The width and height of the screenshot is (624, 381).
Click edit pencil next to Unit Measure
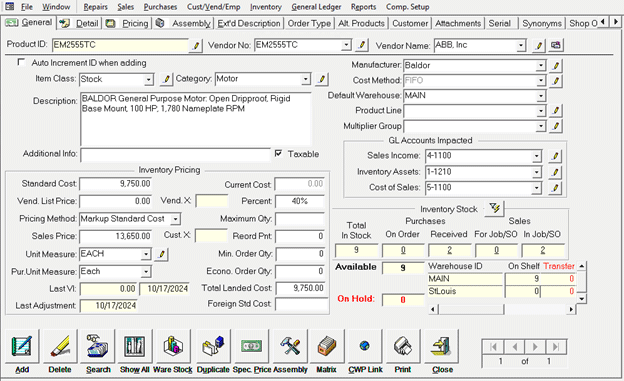pos(161,254)
